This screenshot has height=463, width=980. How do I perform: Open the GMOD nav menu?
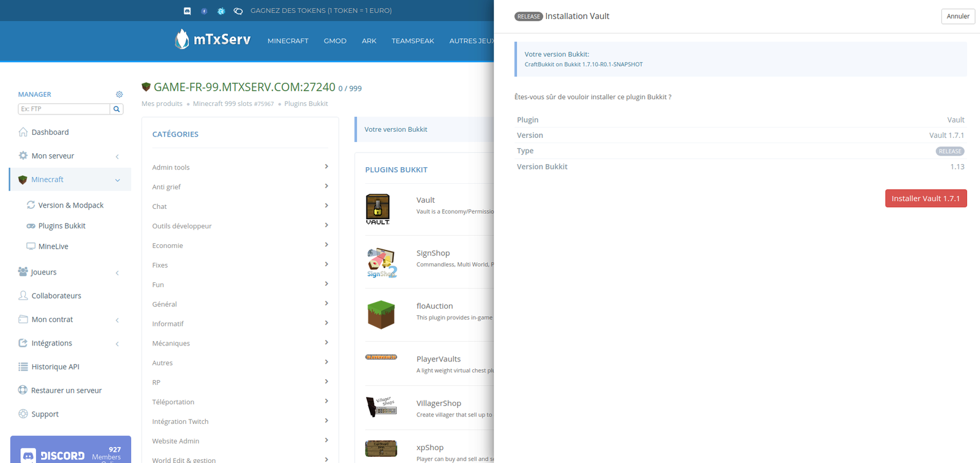[x=335, y=41]
